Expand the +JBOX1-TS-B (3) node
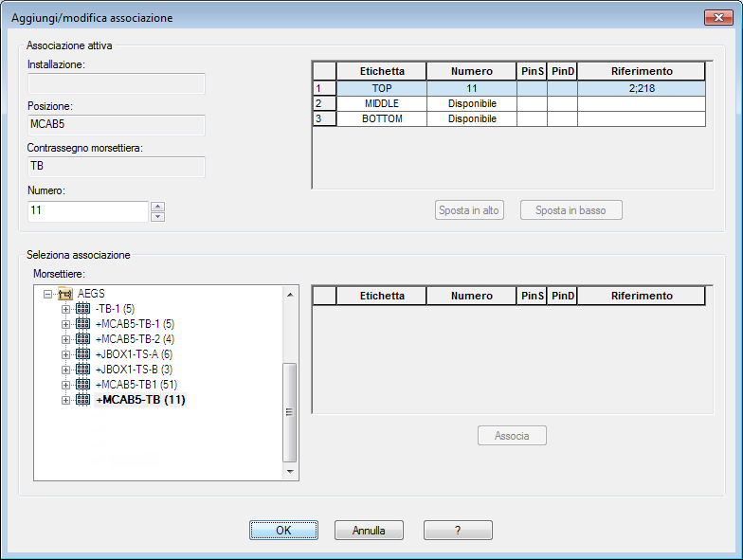The height and width of the screenshot is (560, 743). coord(66,370)
